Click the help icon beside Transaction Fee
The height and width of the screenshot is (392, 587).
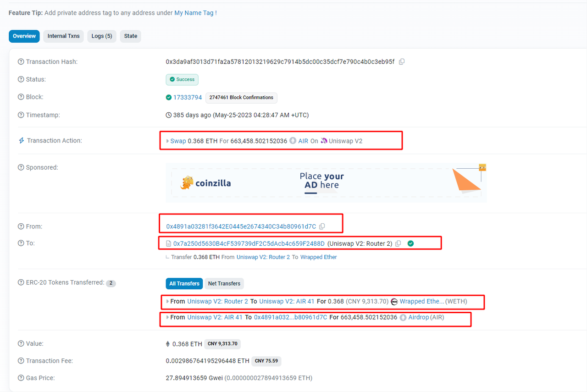[x=21, y=361]
